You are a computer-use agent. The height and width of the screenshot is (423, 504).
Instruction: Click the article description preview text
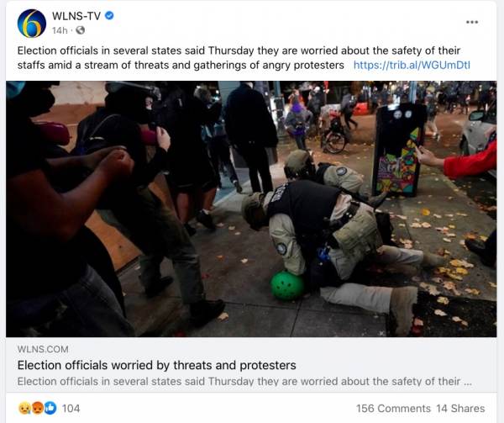coord(244,381)
